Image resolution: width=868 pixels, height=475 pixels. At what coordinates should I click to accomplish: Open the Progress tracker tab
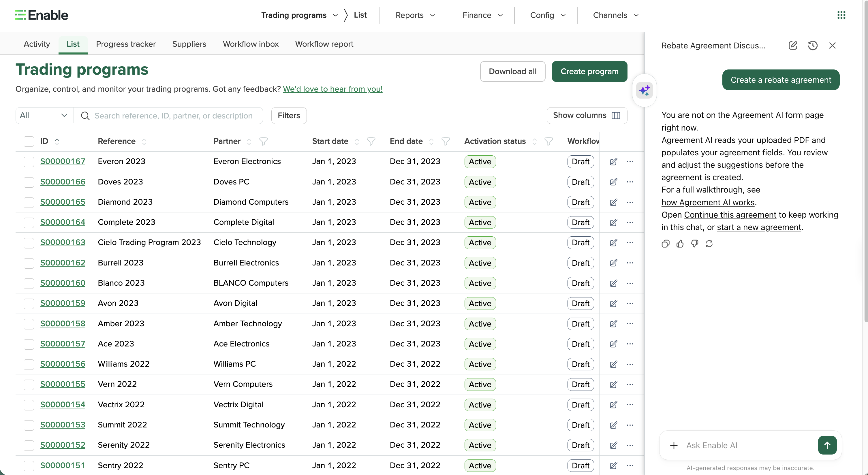coord(126,44)
